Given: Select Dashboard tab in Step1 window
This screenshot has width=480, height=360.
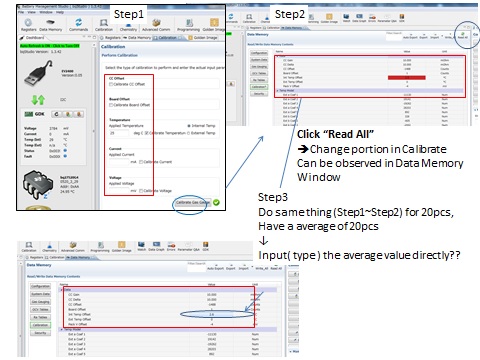Looking at the screenshot, I should click(33, 38).
